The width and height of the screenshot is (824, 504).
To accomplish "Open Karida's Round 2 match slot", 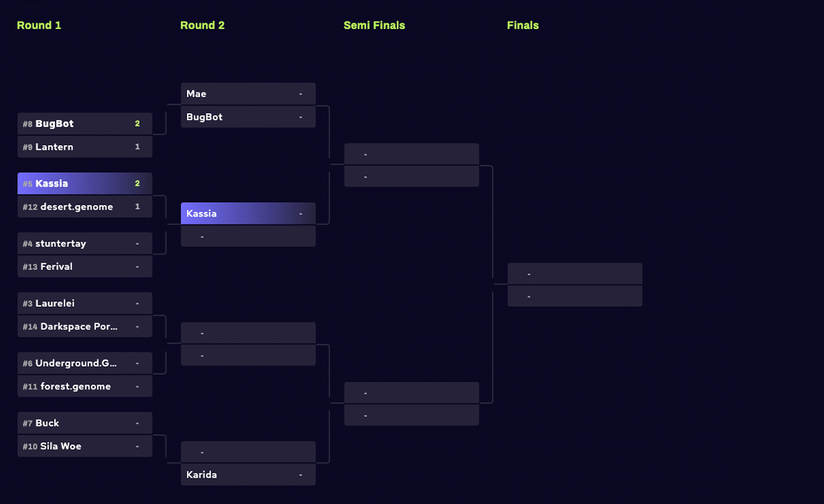I will (248, 475).
